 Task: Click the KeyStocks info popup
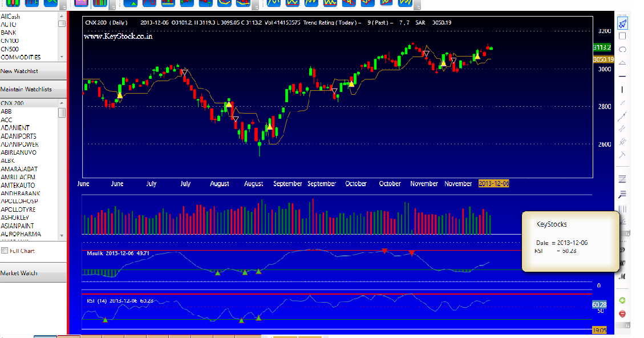pyautogui.click(x=570, y=242)
